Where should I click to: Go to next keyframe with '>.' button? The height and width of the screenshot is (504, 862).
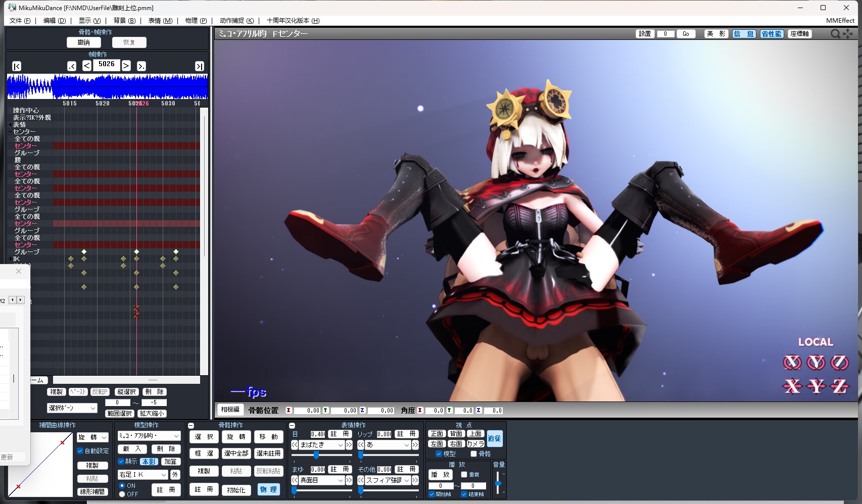pos(141,66)
